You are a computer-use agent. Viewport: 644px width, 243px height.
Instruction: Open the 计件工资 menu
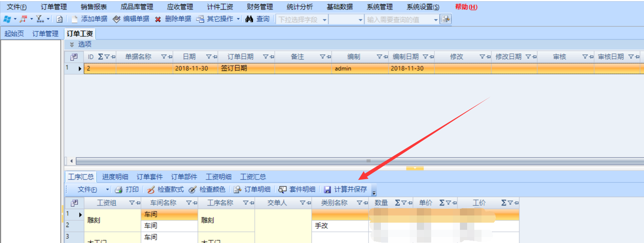click(220, 7)
